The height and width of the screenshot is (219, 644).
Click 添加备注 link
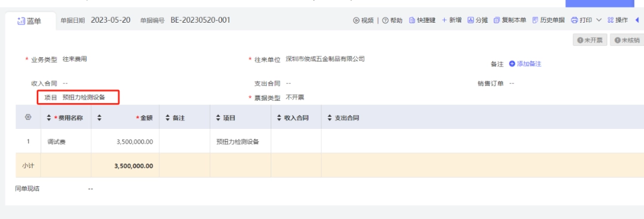click(525, 64)
